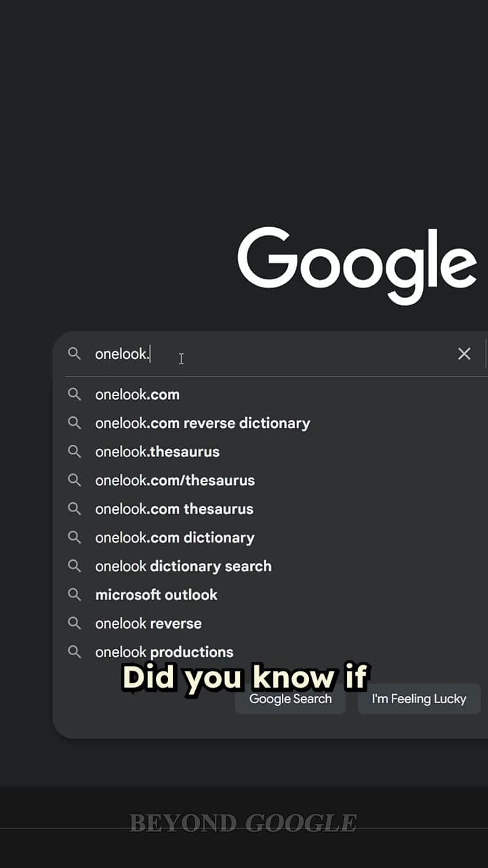
Task: Click the search icon next to microsoft outlook
Action: pos(75,595)
